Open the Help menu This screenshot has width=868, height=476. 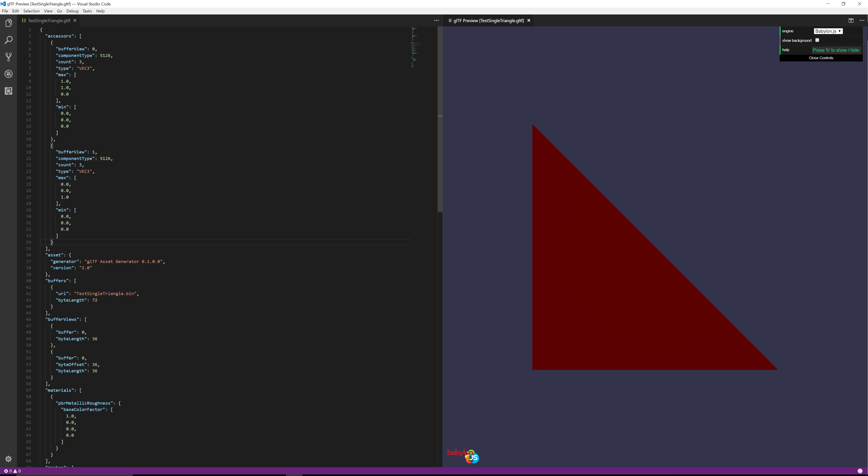click(x=100, y=11)
